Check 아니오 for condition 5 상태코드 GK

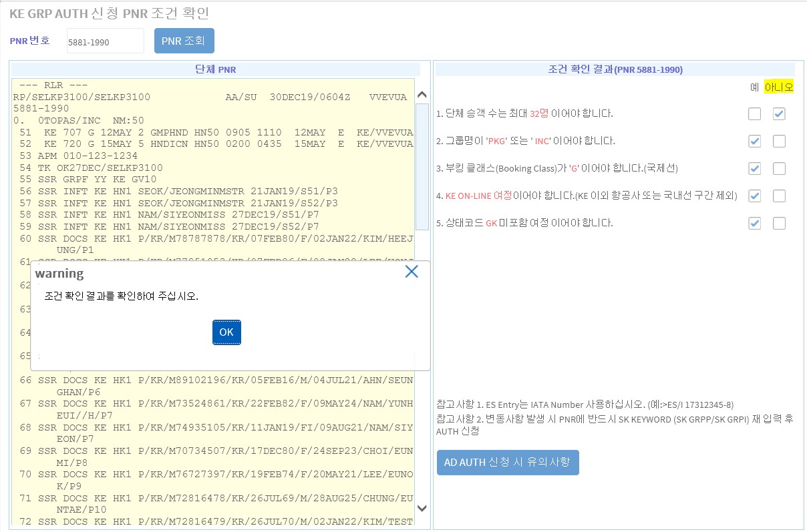click(x=779, y=224)
